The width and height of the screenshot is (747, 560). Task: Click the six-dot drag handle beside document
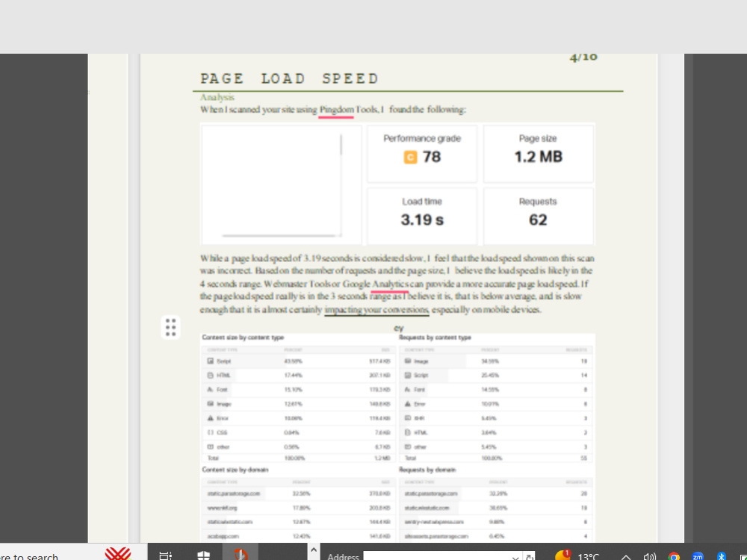170,327
